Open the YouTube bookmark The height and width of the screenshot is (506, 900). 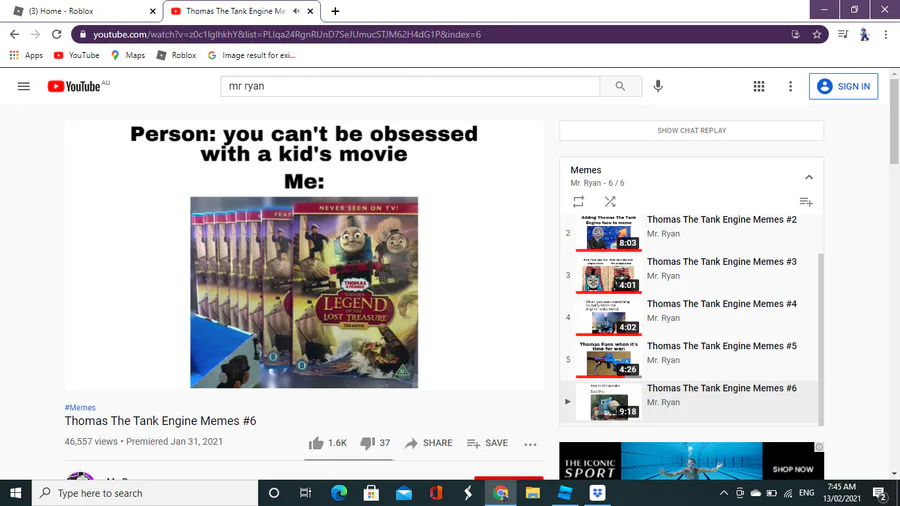pos(76,55)
